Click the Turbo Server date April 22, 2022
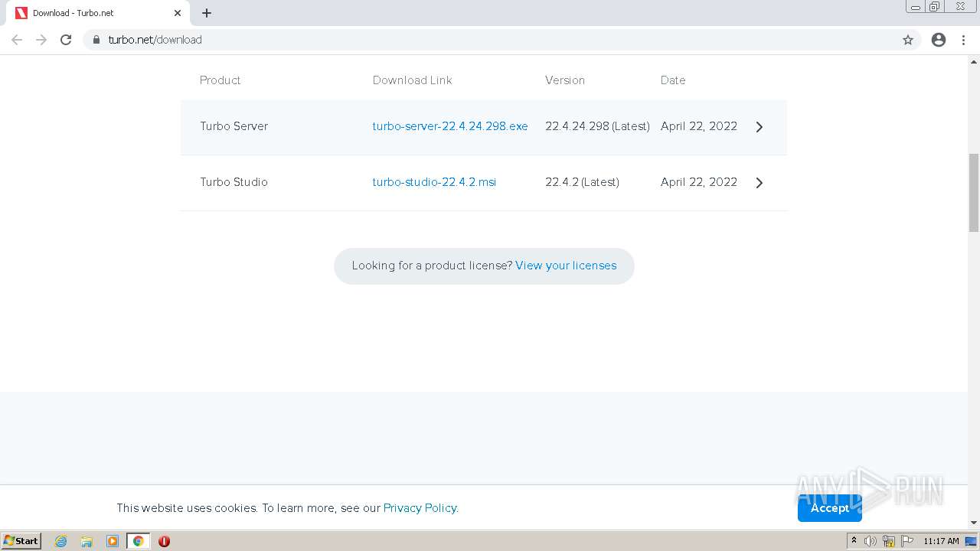Screen dimensions: 980x551 (x=699, y=126)
